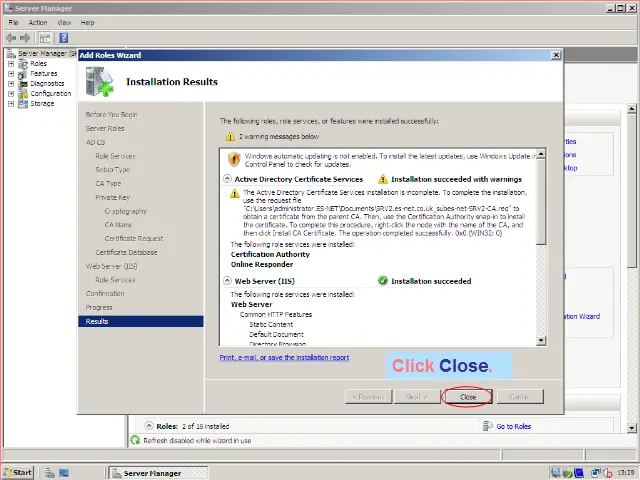Screen dimensions: 640x480
Task: Click the disabled Cancel button
Action: [x=520, y=397]
